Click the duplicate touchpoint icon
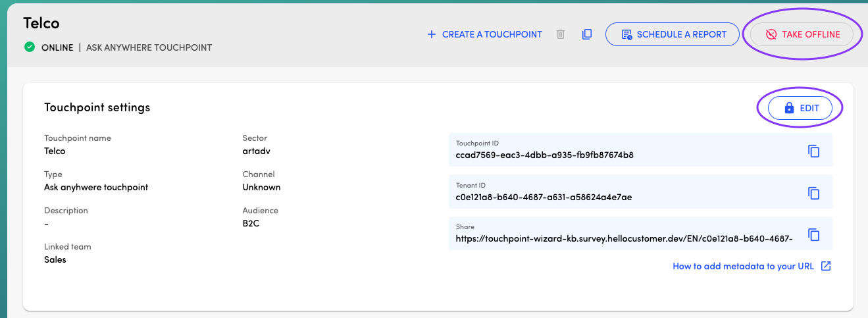This screenshot has height=318, width=868. click(587, 34)
